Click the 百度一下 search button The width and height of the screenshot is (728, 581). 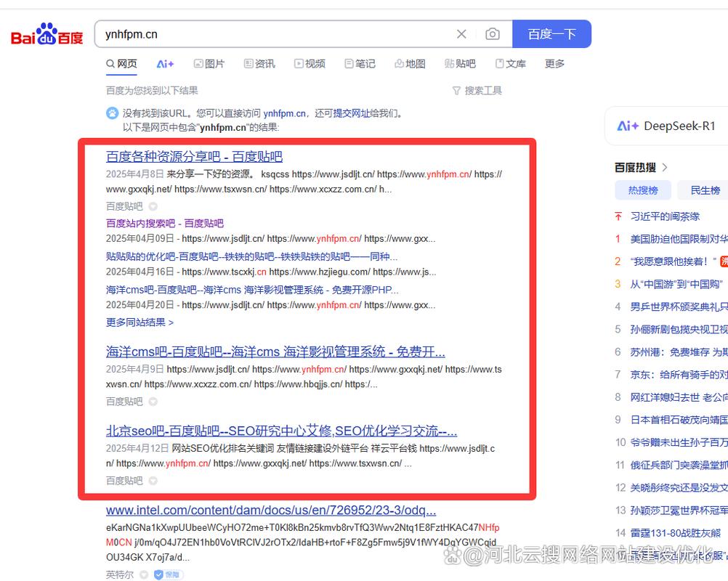(x=551, y=34)
